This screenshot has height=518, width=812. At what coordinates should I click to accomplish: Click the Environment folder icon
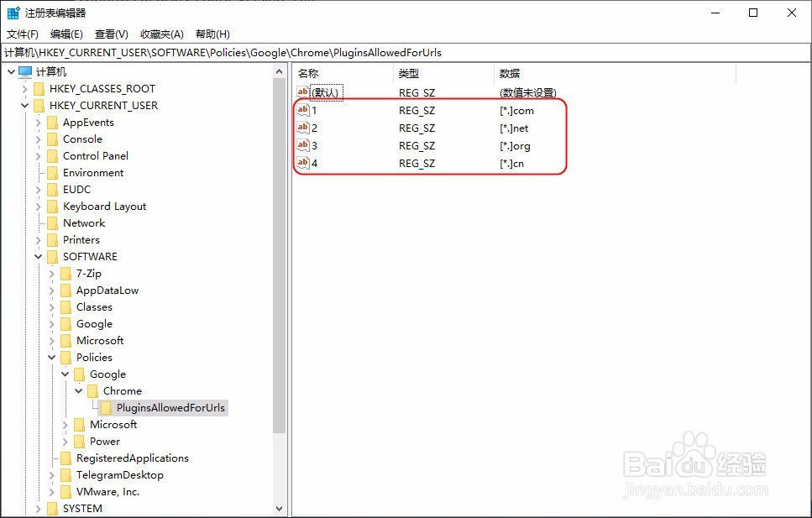(52, 172)
